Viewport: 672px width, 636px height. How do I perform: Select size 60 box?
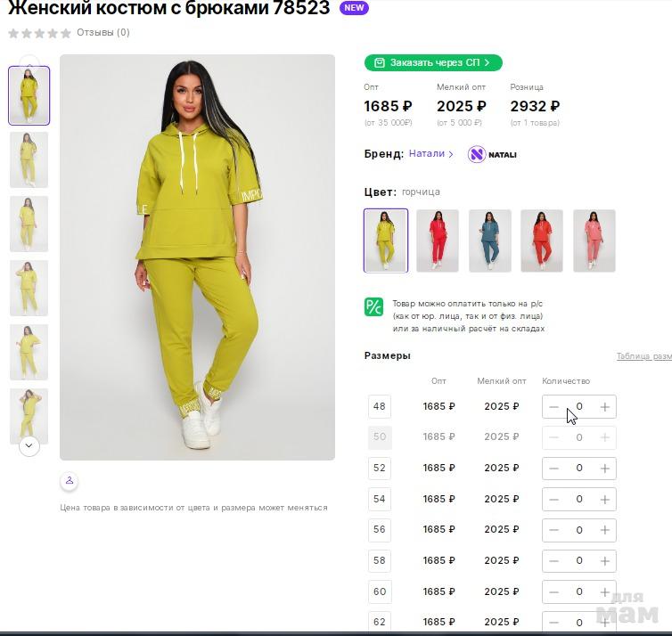(380, 591)
